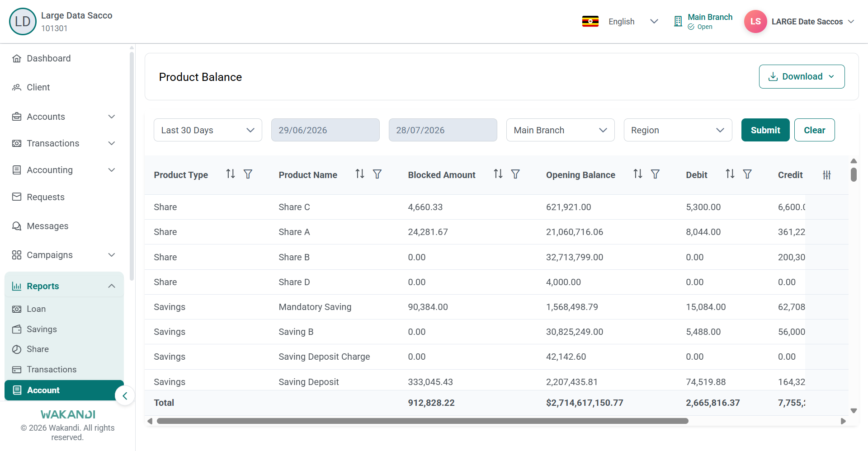This screenshot has width=868, height=451.
Task: Select Account report item
Action: (64, 390)
